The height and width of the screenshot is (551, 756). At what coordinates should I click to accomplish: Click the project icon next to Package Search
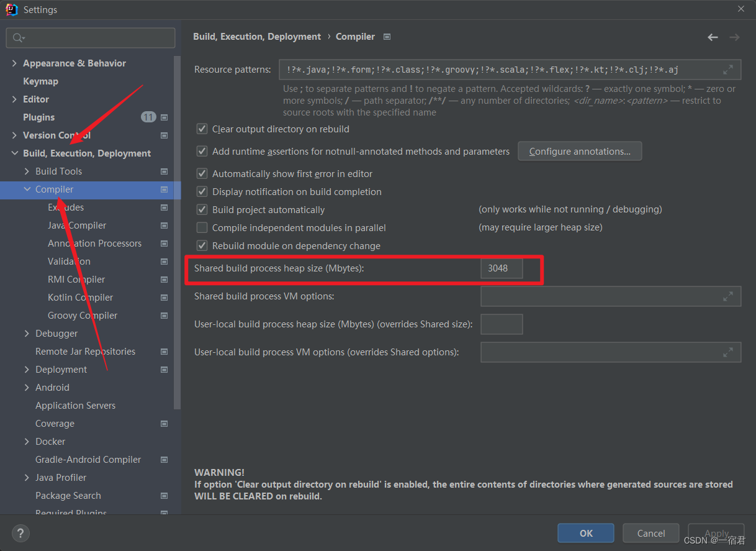point(164,496)
